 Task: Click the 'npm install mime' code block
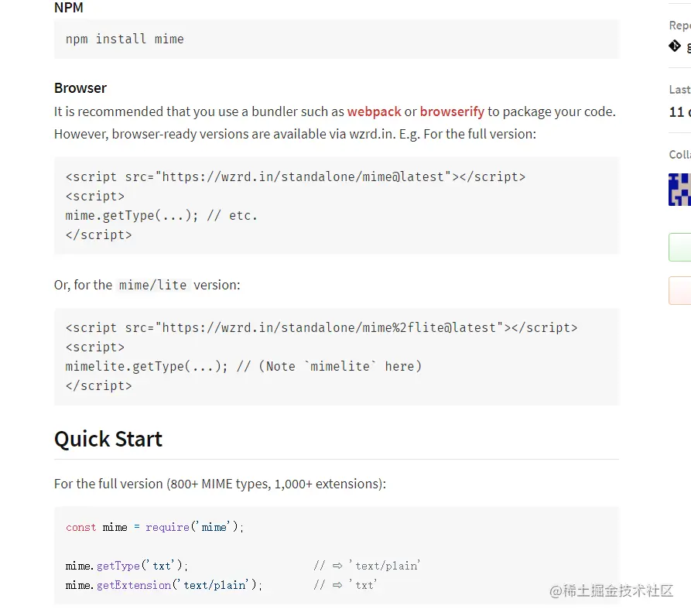click(x=337, y=39)
